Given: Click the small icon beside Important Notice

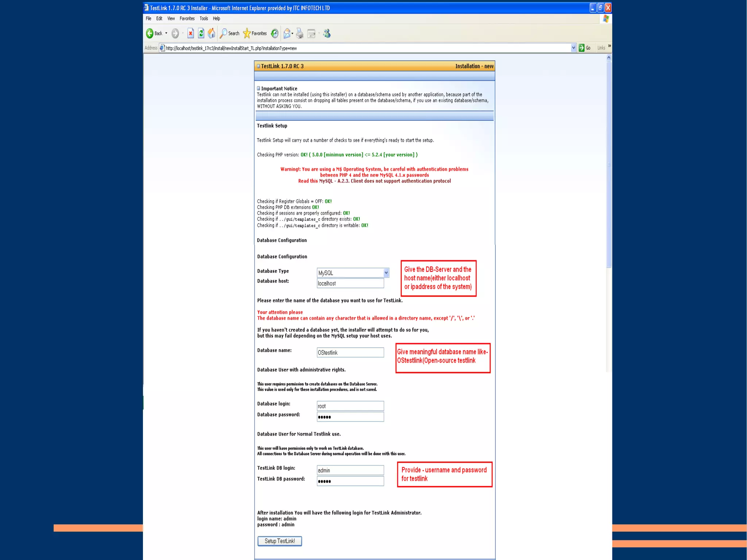Looking at the screenshot, I should point(259,88).
